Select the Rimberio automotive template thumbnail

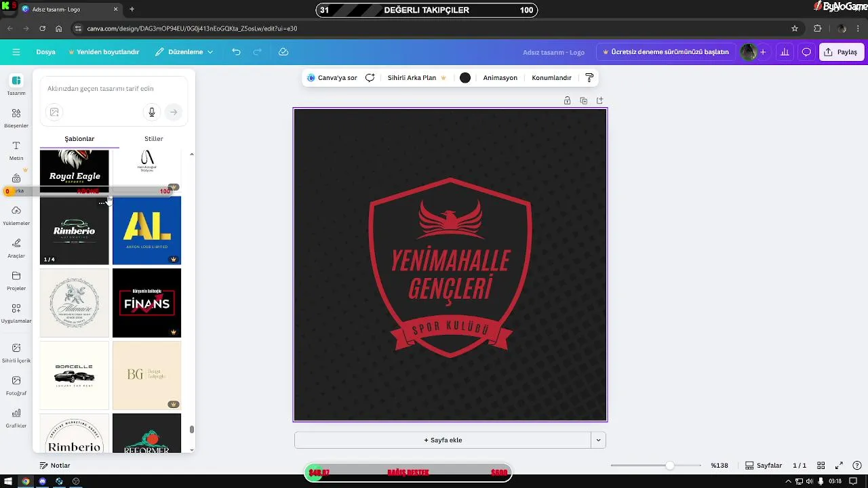[x=74, y=230]
